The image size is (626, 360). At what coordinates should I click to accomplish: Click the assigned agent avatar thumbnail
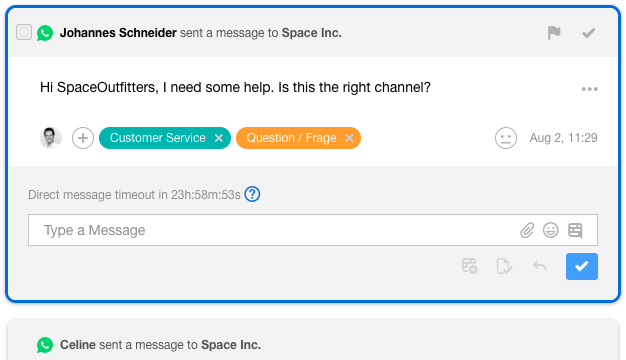(51, 138)
